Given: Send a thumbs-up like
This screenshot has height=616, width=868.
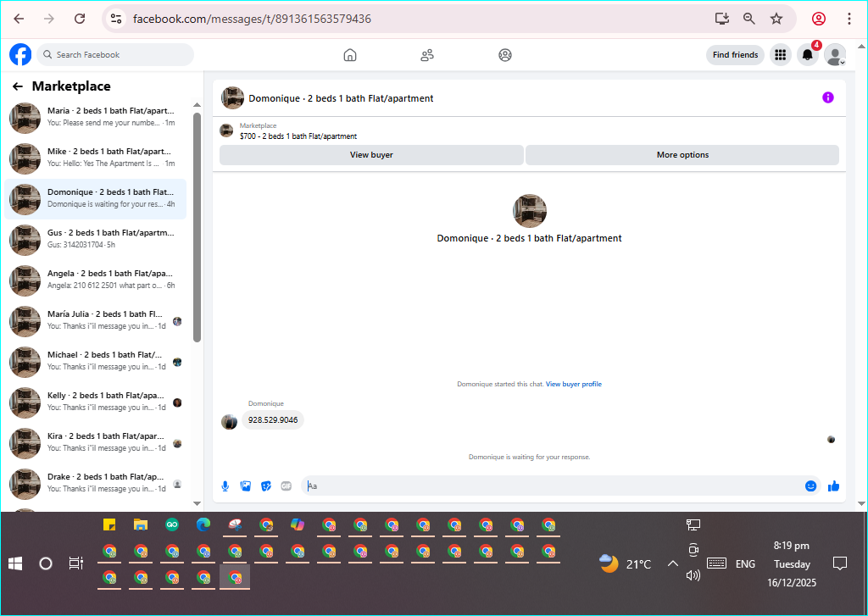Looking at the screenshot, I should point(834,486).
